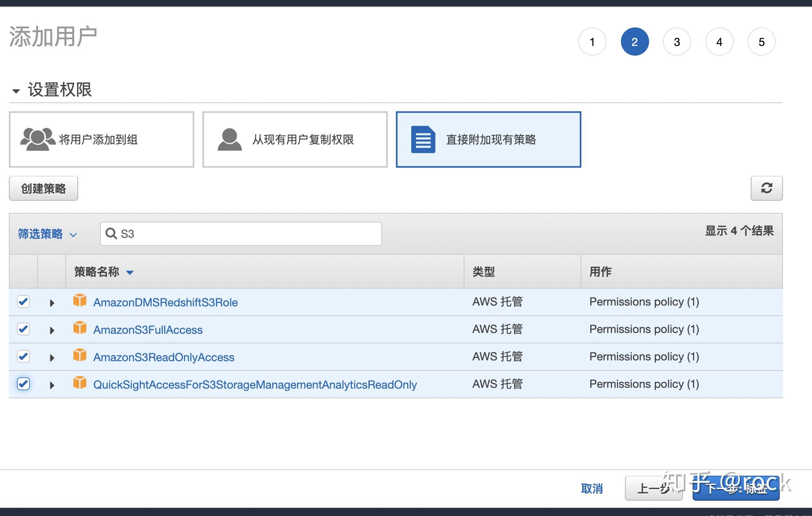812x516 pixels.
Task: Expand the AmazonS3ReadOnlyAccess policy details arrow
Action: click(52, 358)
